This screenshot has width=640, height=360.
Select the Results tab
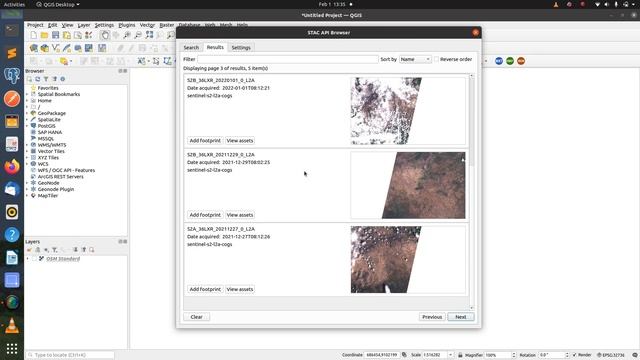click(215, 47)
